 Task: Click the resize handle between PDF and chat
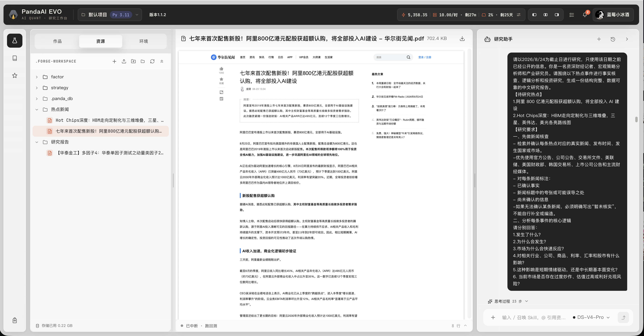coord(475,180)
